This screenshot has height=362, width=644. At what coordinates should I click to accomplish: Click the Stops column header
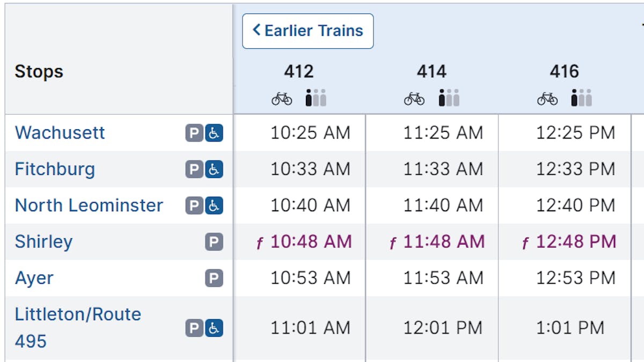pyautogui.click(x=38, y=71)
